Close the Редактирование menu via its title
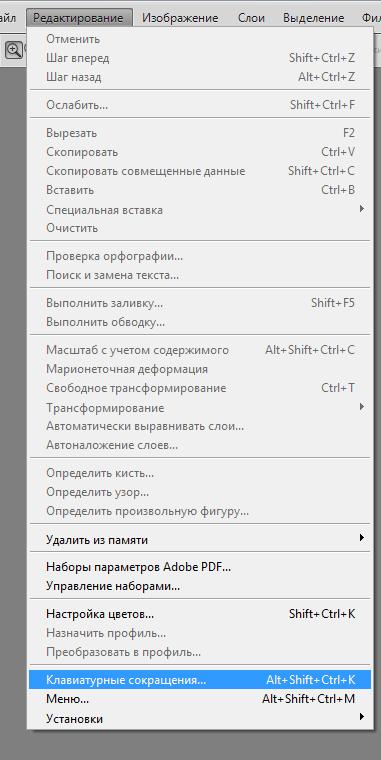 [78, 18]
